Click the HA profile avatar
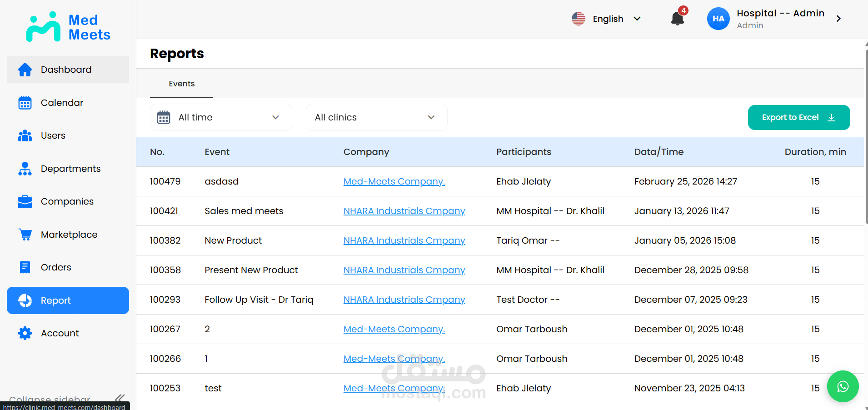 718,19
